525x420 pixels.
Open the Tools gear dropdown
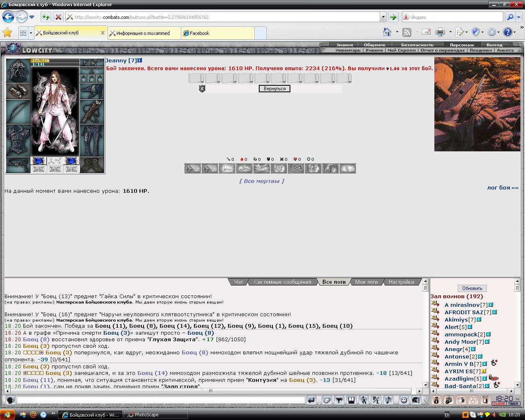coord(494,32)
